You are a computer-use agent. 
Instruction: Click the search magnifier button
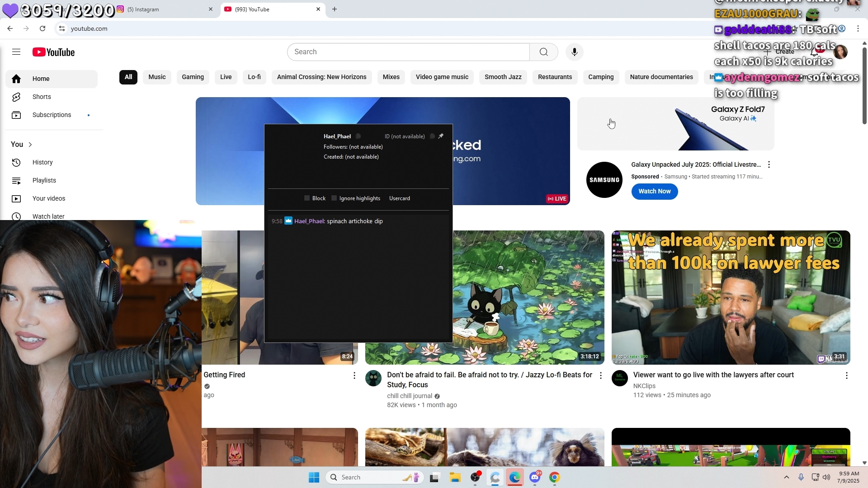coord(544,52)
